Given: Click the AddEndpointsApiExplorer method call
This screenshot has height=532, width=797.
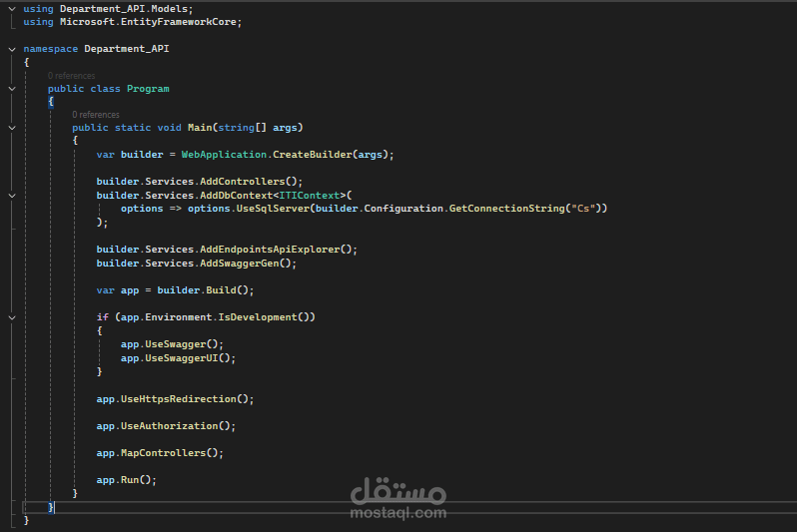Looking at the screenshot, I should coord(270,249).
